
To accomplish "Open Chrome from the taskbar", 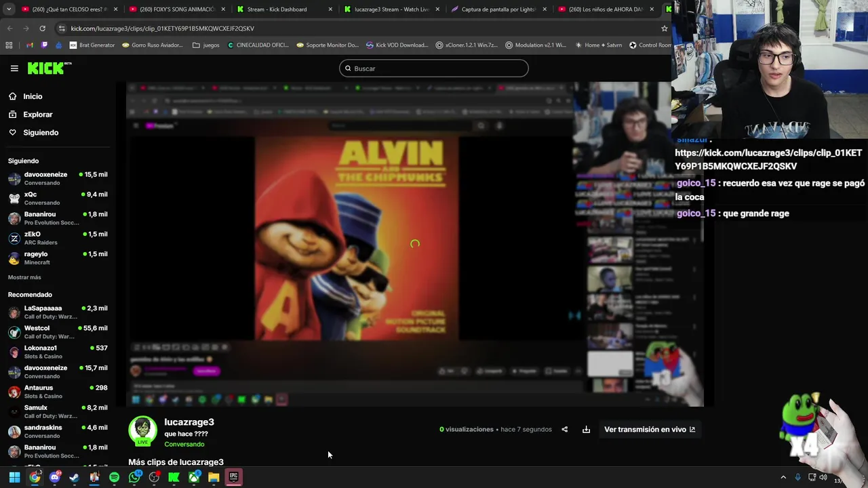I will tap(35, 477).
